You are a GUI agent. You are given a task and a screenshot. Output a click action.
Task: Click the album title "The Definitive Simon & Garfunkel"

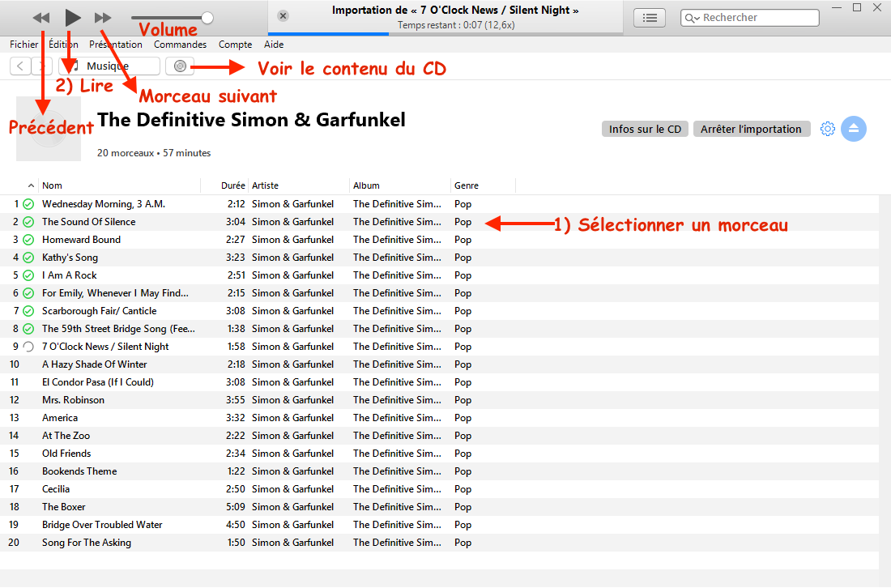pyautogui.click(x=251, y=120)
